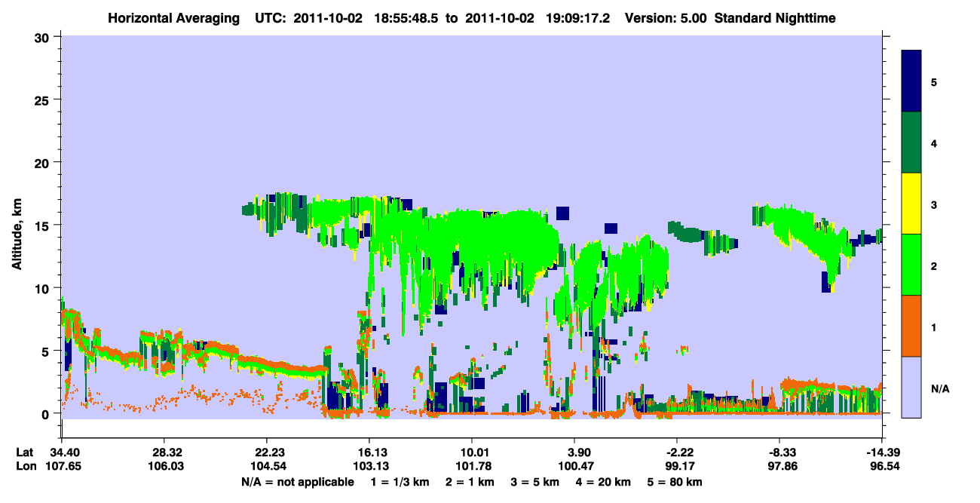Click '4 = 20 km' legend text
This screenshot has width=980, height=503.
[x=604, y=481]
